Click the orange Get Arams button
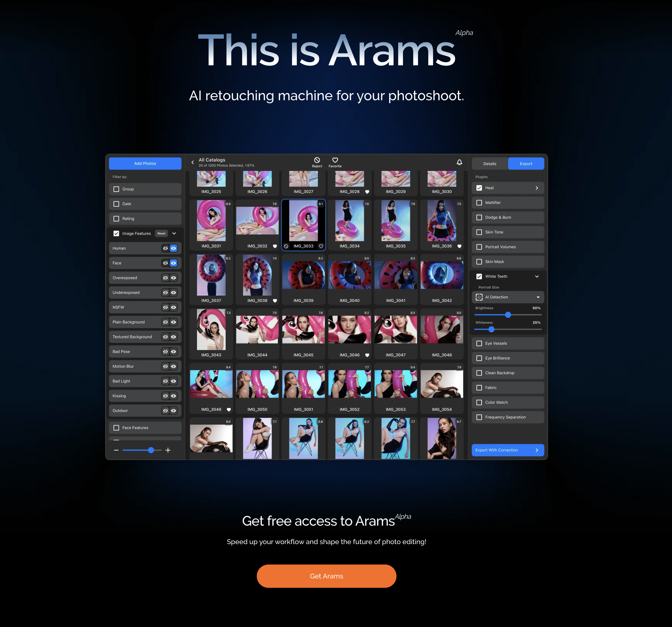The height and width of the screenshot is (627, 672). click(326, 576)
